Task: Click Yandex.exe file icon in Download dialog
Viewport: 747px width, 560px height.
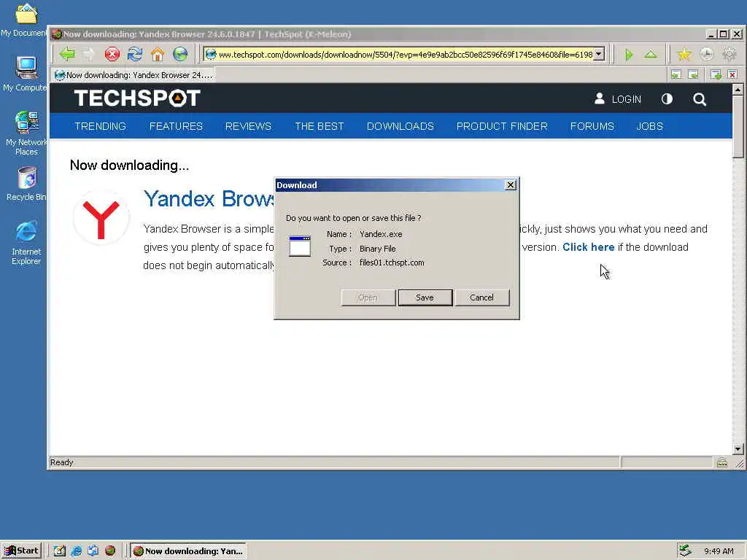Action: tap(300, 246)
